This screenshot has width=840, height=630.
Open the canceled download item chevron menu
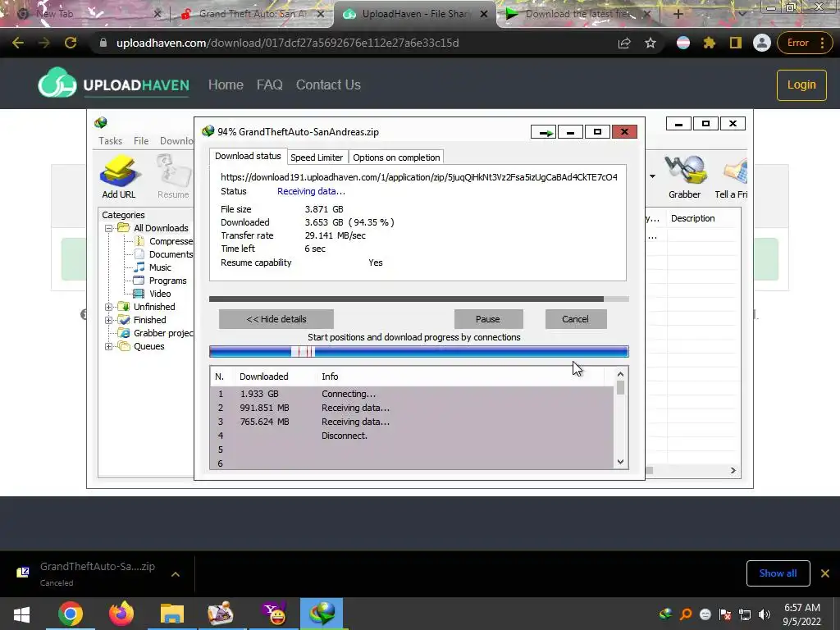(x=176, y=574)
